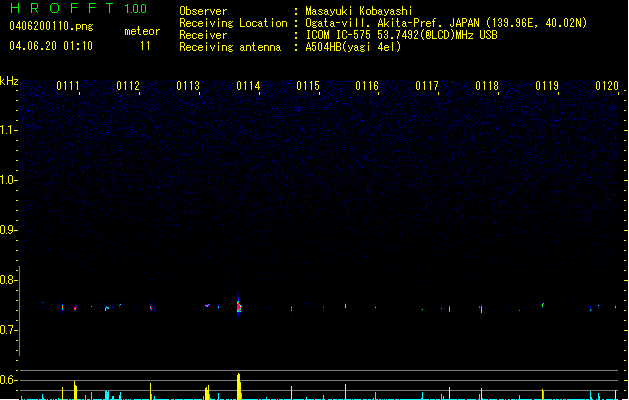Click the 0.7 kHz axis label
629x400 pixels.
coord(8,330)
